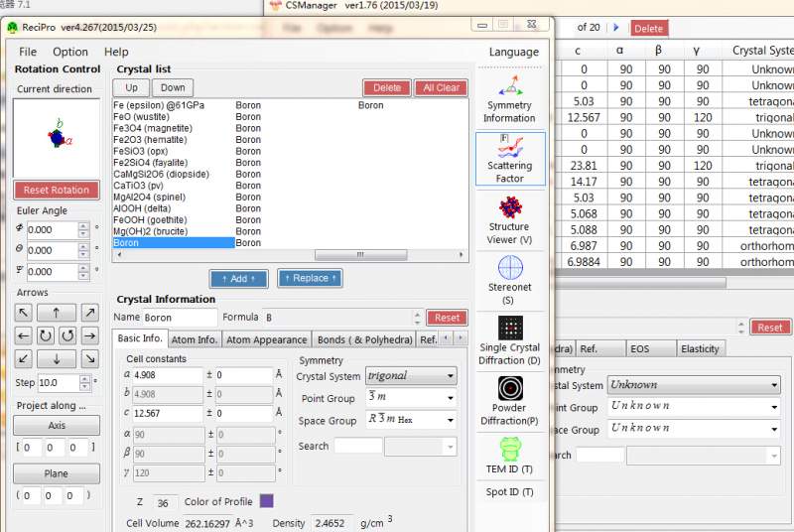Rotate crystal with up-right arrow

89,313
